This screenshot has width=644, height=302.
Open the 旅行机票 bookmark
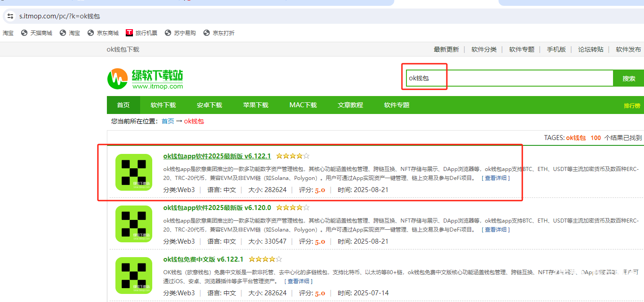pos(141,33)
